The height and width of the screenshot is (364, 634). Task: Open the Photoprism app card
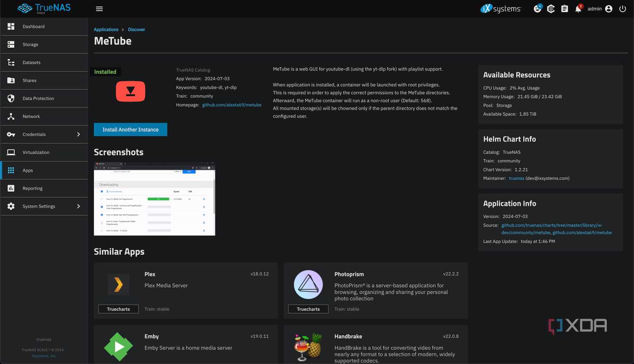(x=376, y=291)
